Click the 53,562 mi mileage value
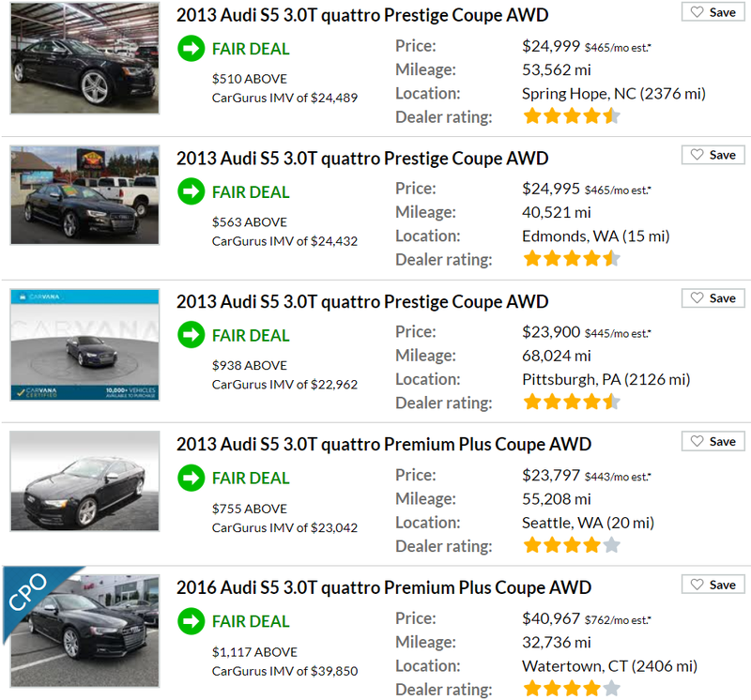 click(x=557, y=69)
